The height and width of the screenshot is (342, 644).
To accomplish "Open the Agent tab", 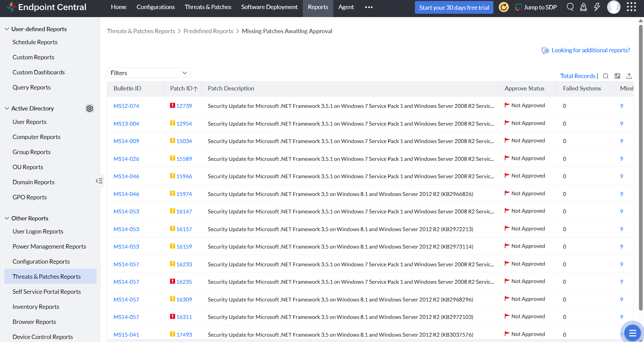I will (x=346, y=7).
